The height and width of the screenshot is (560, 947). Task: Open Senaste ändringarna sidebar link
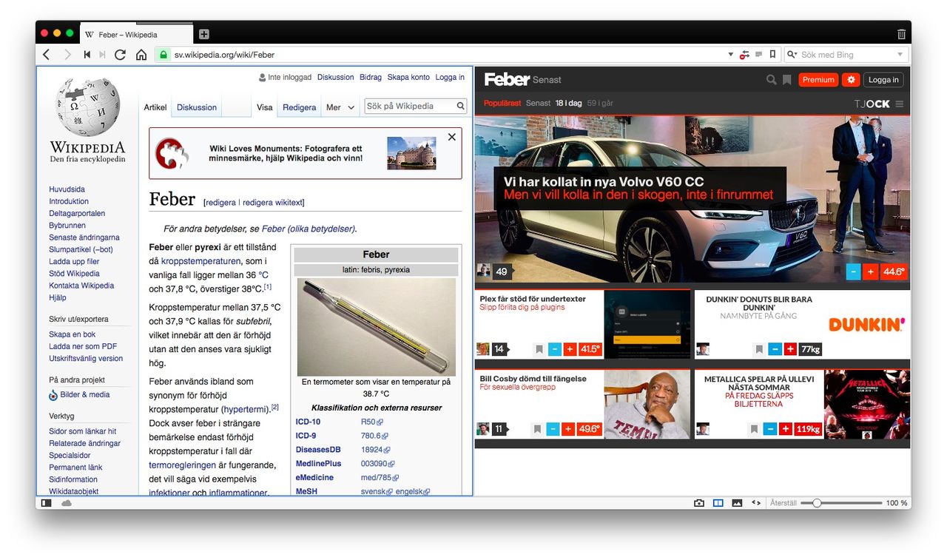click(x=84, y=237)
